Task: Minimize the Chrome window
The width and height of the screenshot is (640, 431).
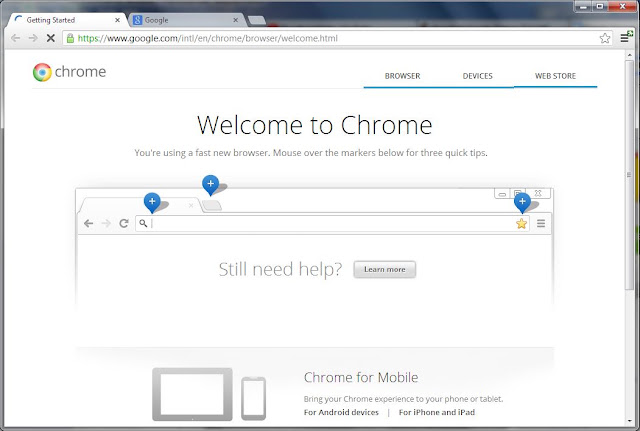Action: point(582,6)
